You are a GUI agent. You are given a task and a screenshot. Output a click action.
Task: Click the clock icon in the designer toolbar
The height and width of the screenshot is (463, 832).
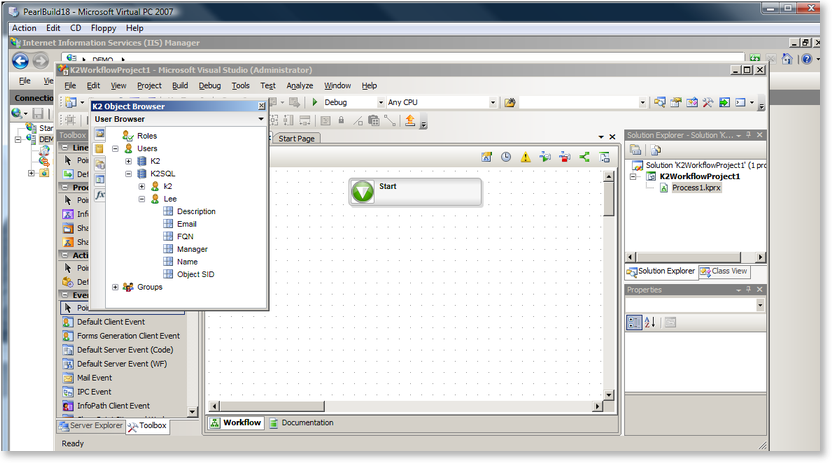(x=506, y=157)
